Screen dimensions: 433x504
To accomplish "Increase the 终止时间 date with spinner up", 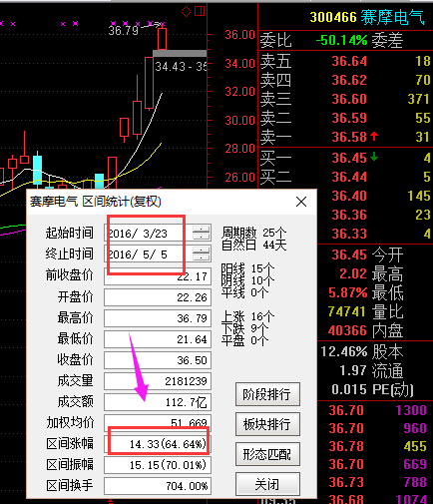I will click(x=202, y=251).
